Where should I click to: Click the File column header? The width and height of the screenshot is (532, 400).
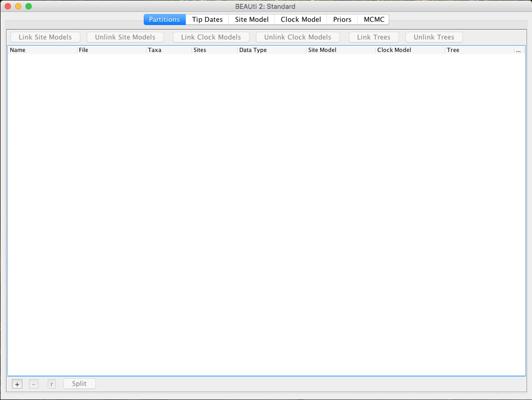[x=112, y=50]
